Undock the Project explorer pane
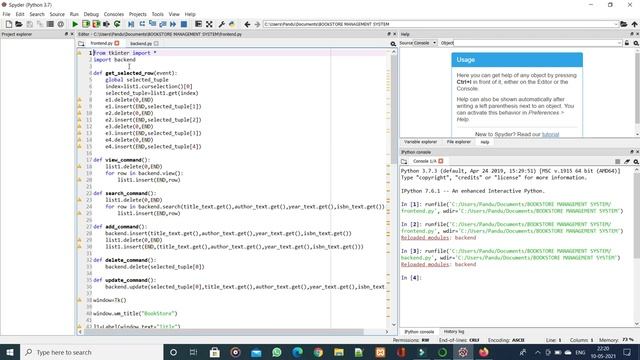 click(x=67, y=34)
